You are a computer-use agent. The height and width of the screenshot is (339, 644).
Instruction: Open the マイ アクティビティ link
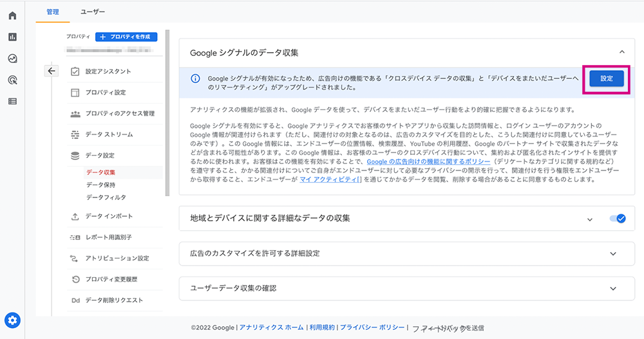(330, 179)
